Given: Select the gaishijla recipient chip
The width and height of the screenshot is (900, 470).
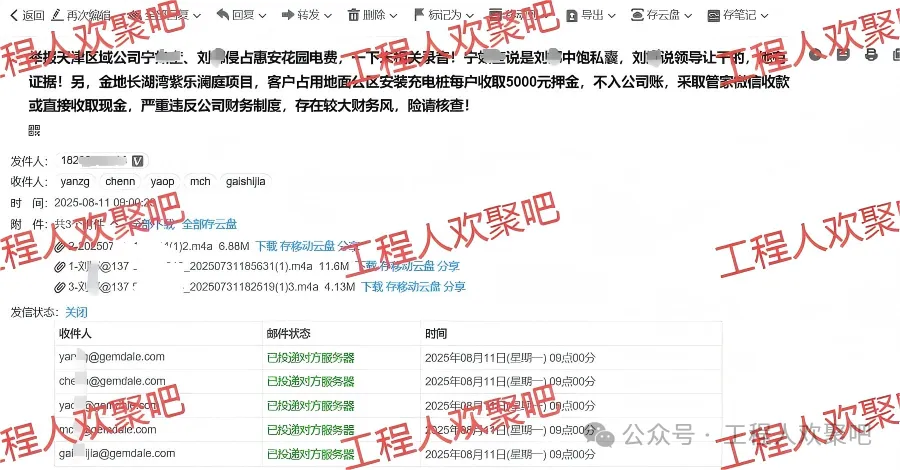Looking at the screenshot, I should click(246, 182).
